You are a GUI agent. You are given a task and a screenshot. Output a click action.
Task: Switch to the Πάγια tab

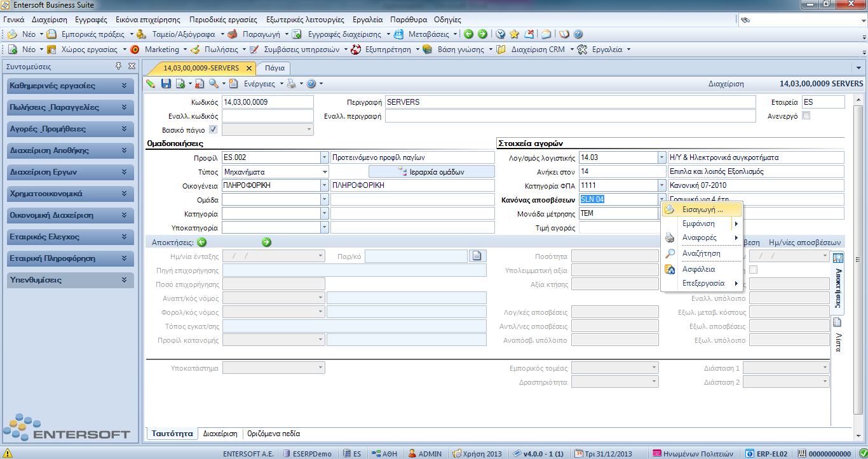pos(275,68)
